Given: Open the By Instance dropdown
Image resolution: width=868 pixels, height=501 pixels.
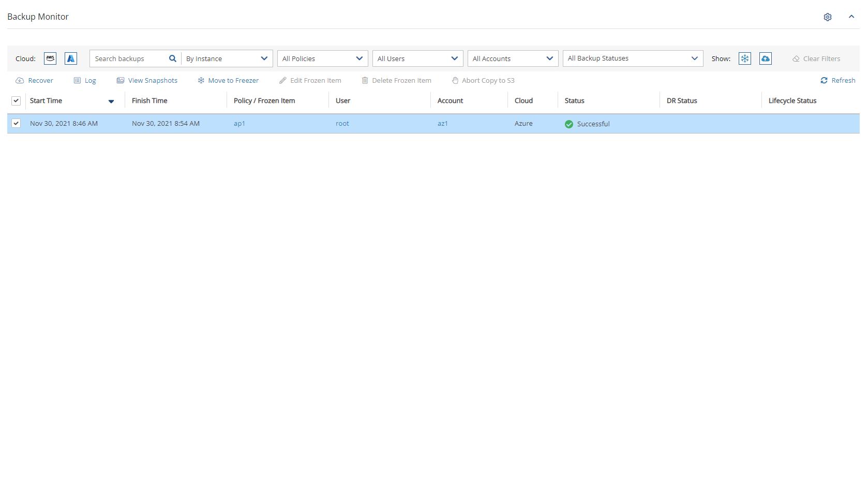Looking at the screenshot, I should [x=227, y=58].
